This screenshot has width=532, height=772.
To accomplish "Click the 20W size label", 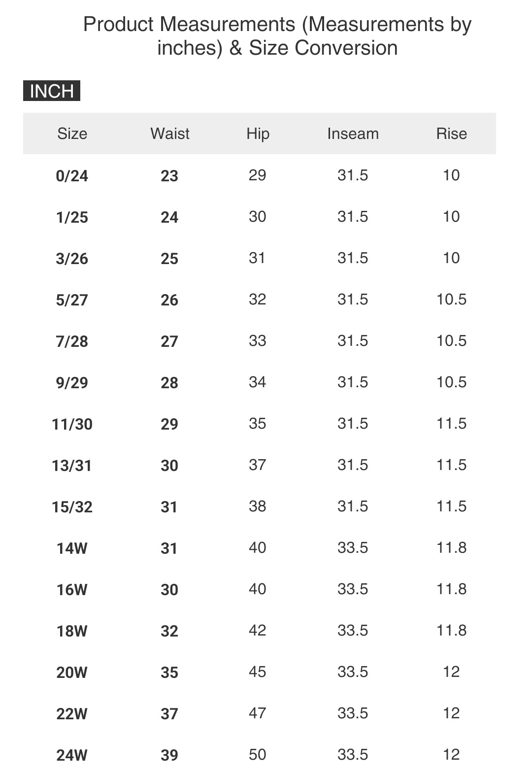I will (x=72, y=672).
